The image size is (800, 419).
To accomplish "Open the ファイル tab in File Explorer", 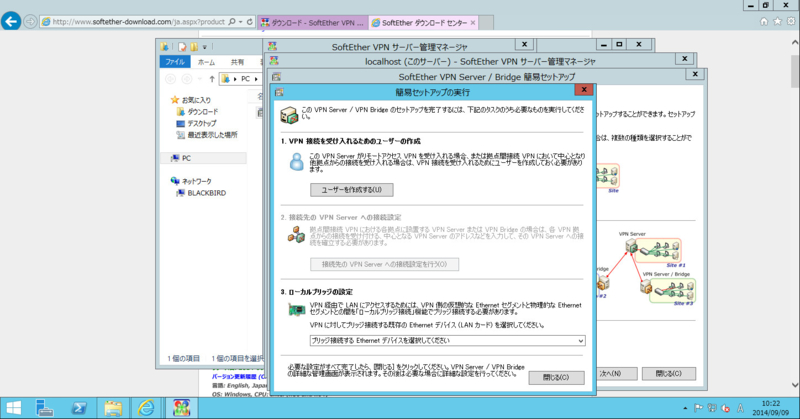I will pyautogui.click(x=175, y=62).
